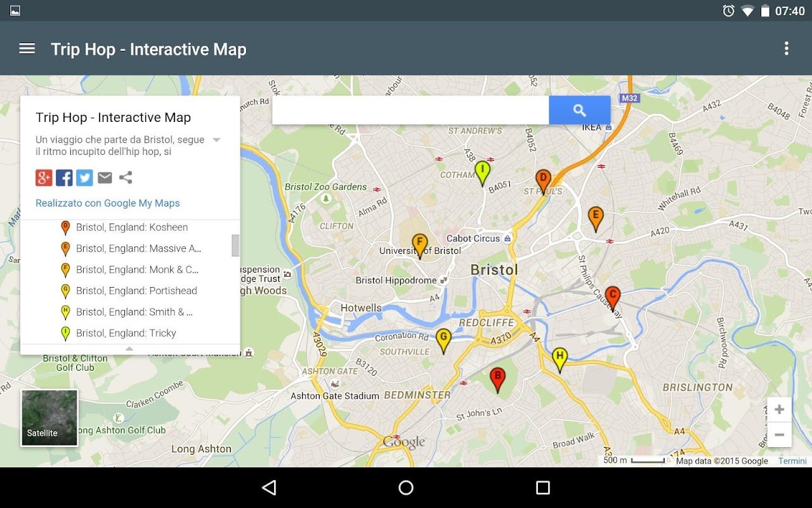
Task: Zoom in with the plus button
Action: point(779,410)
